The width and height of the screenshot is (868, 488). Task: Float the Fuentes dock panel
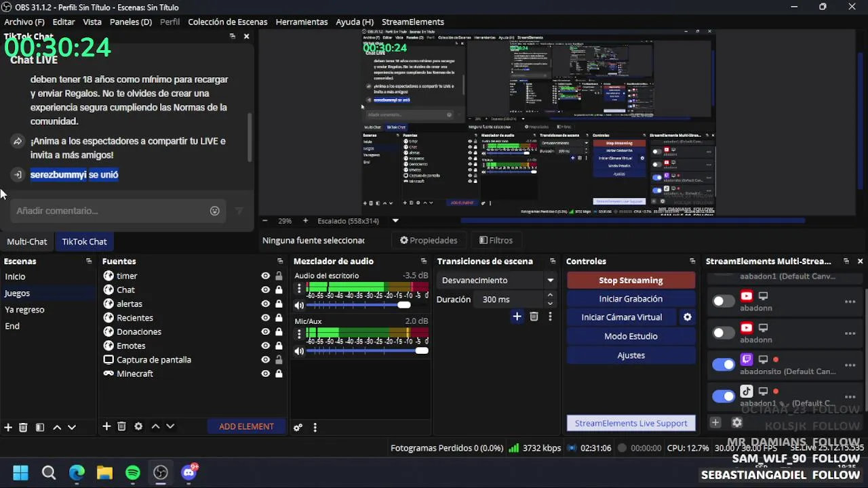[280, 261]
